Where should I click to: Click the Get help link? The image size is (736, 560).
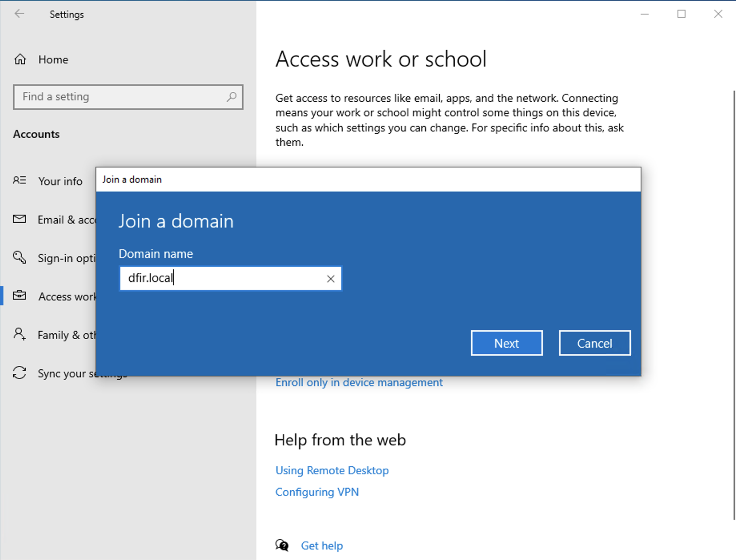[322, 546]
